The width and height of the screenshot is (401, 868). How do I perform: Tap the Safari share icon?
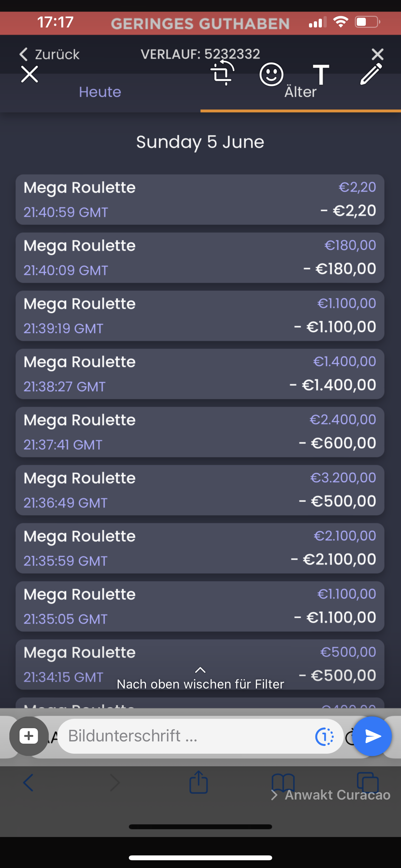[199, 782]
